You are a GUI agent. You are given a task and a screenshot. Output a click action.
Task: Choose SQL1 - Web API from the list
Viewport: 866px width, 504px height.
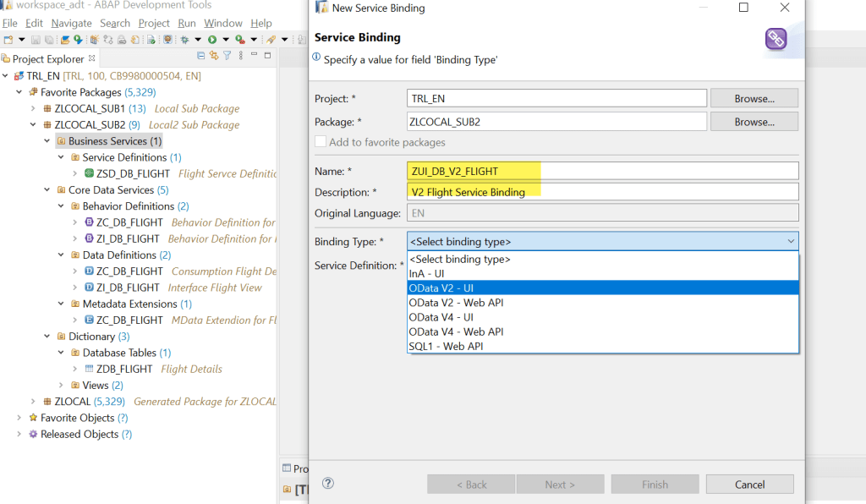(446, 346)
